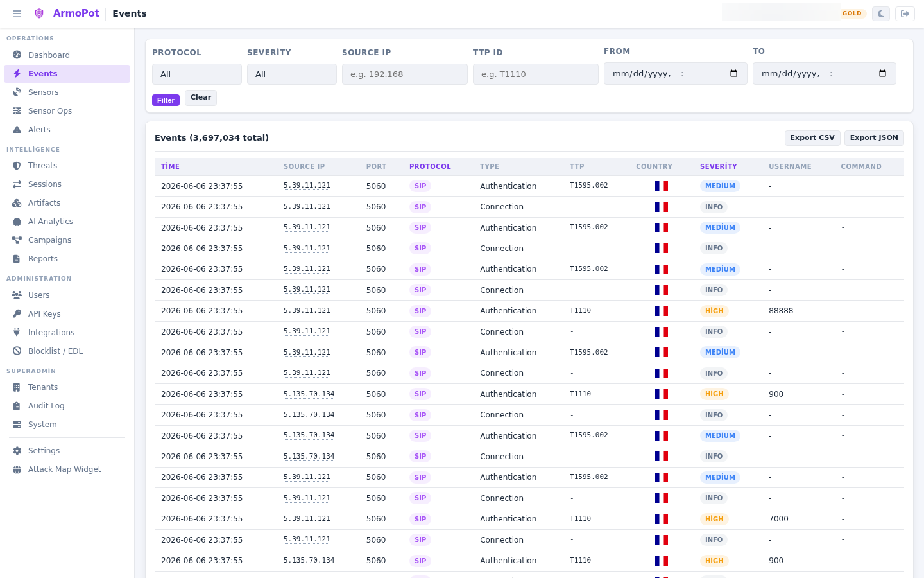This screenshot has width=924, height=578.
Task: Click the Attack Map Widget globe icon
Action: pyautogui.click(x=17, y=469)
